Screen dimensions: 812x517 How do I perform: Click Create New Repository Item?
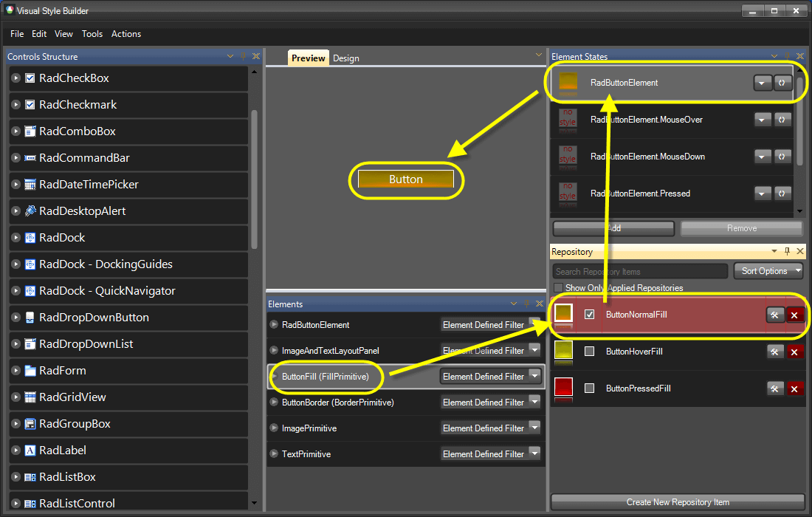point(678,501)
